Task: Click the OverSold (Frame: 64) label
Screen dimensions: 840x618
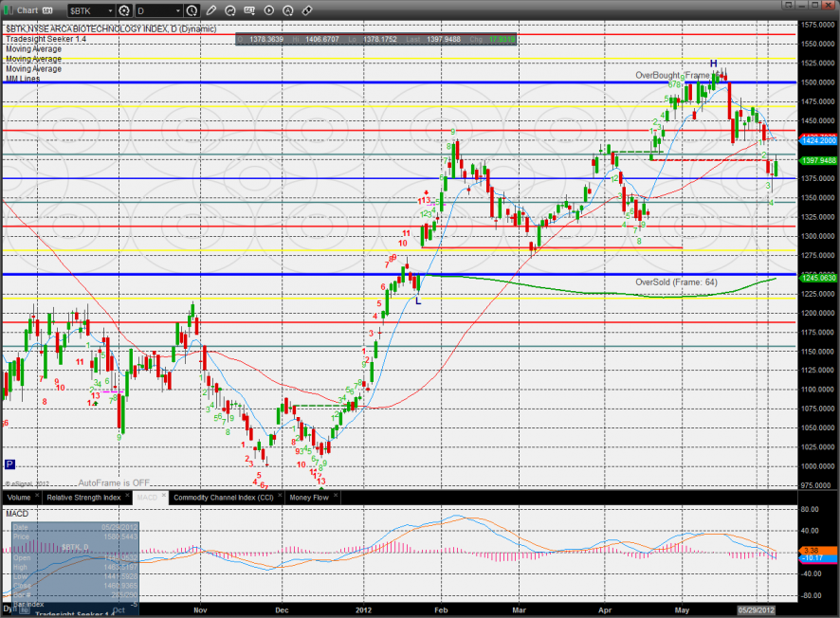Action: [x=676, y=282]
